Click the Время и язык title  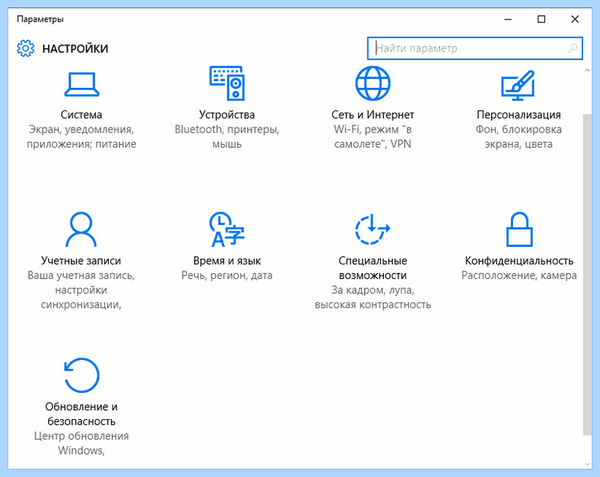tap(227, 261)
